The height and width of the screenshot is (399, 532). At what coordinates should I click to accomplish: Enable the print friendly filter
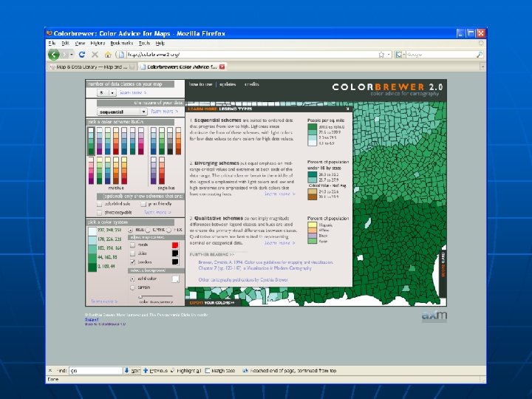(143, 204)
